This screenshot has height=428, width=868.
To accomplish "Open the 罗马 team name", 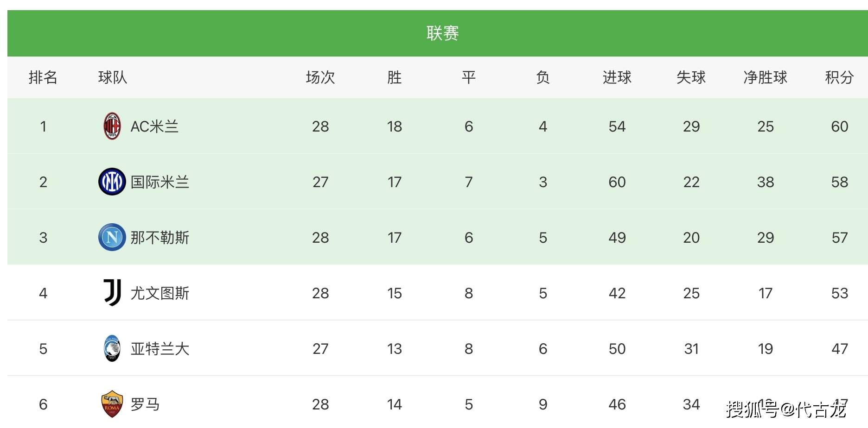I will coord(145,404).
